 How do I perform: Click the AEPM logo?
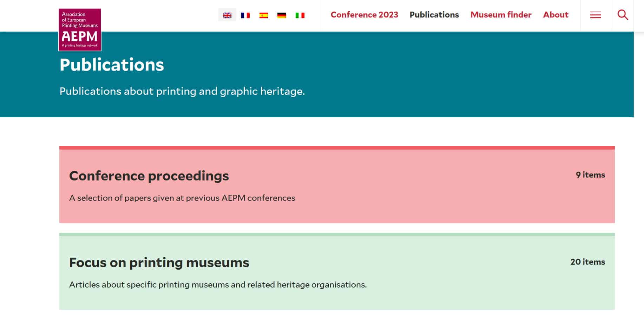pos(80,30)
